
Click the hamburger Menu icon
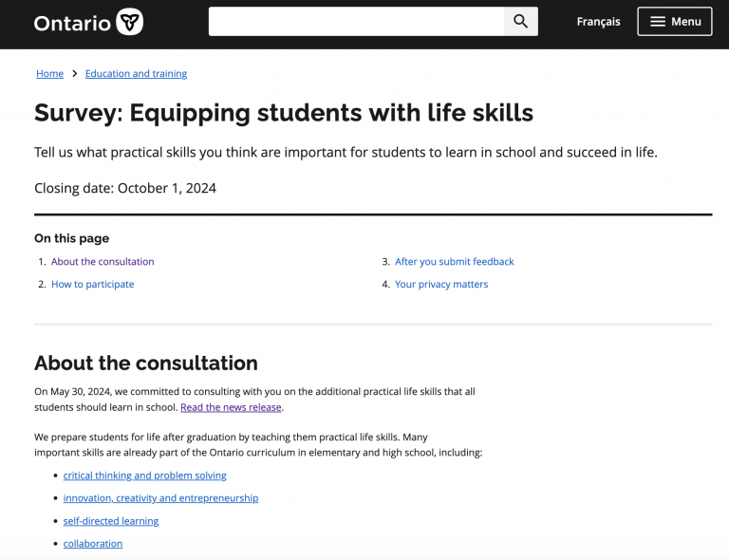click(x=657, y=22)
